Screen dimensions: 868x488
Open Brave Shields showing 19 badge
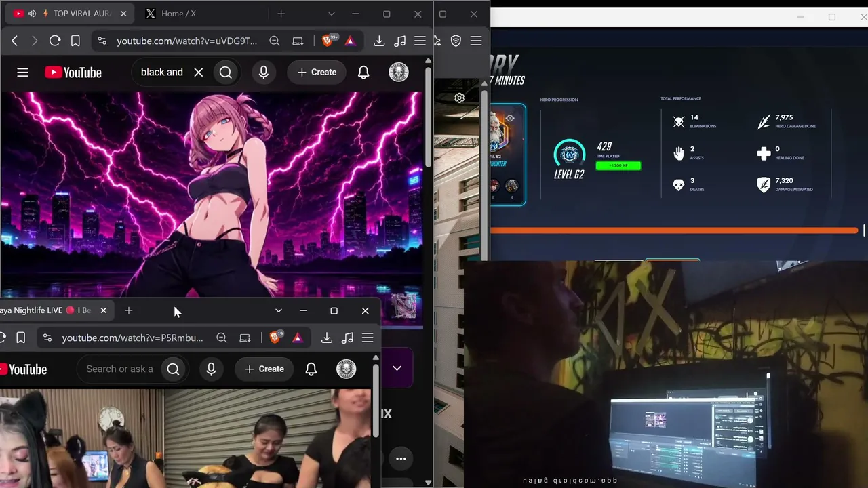click(275, 337)
